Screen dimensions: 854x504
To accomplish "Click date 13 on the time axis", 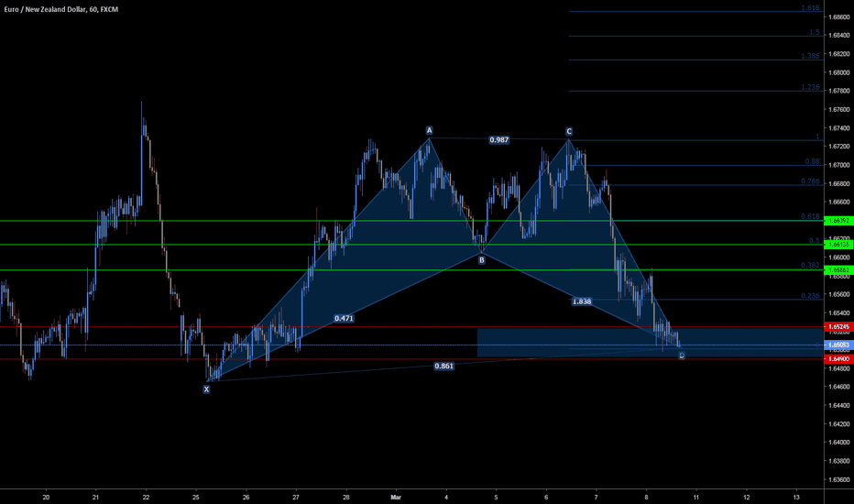I will tap(796, 497).
